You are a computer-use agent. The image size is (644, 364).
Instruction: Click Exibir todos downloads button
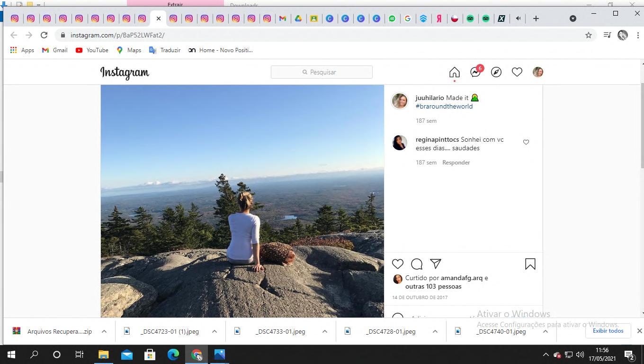click(608, 331)
